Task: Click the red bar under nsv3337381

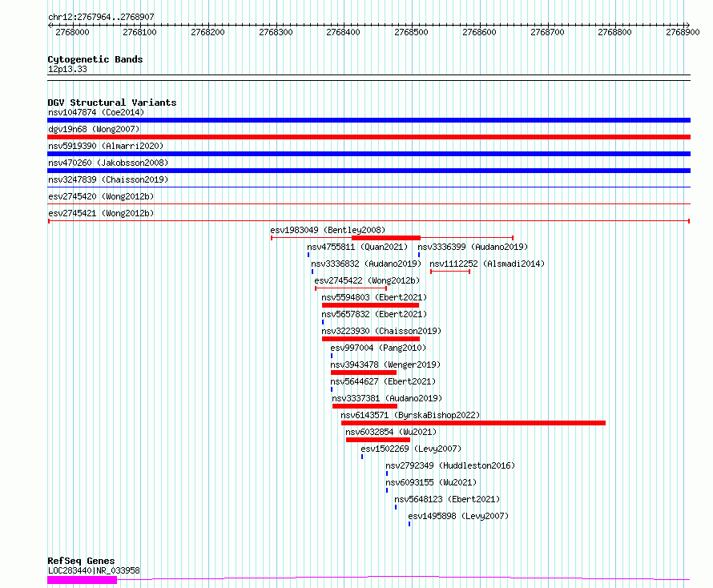Action: coord(365,406)
